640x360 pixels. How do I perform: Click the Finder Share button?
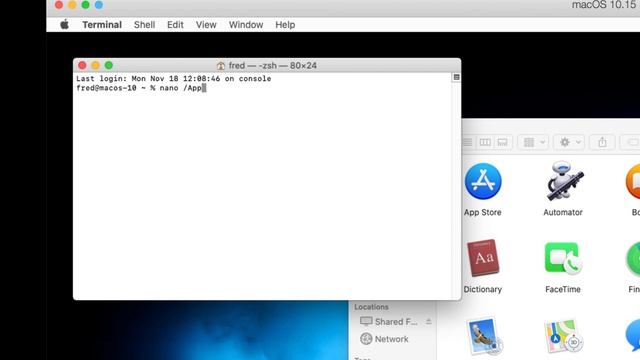point(602,142)
